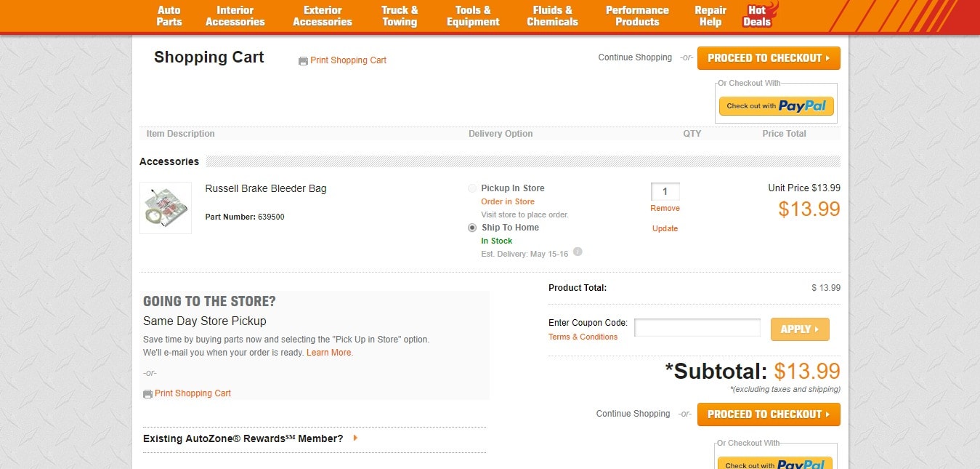Screen dimensions: 980x469
Task: Click lower Print Shopping Cart link
Action: point(193,393)
